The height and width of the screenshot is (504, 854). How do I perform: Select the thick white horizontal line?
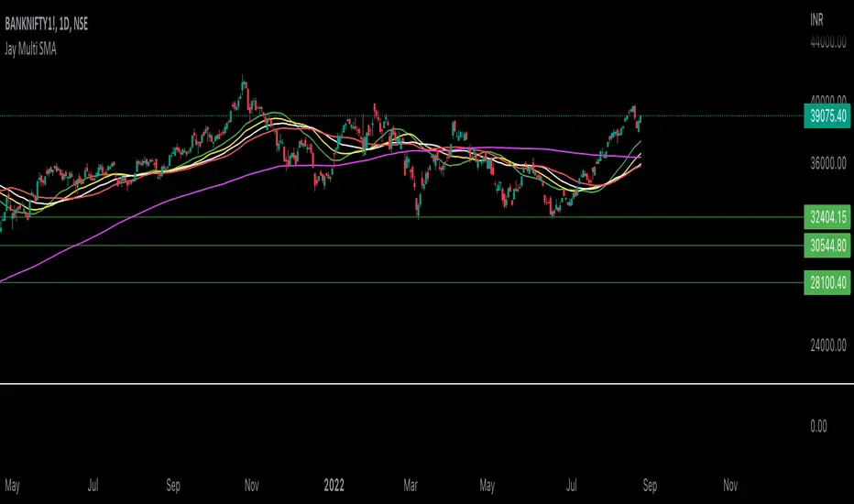click(x=427, y=384)
